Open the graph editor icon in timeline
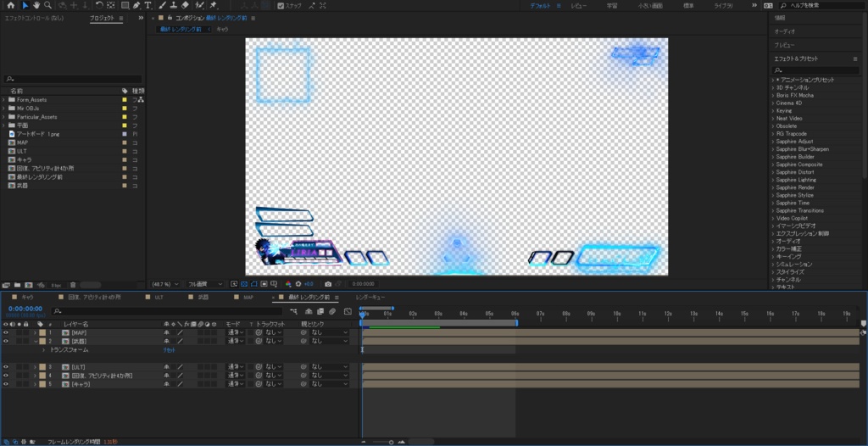 pos(348,311)
